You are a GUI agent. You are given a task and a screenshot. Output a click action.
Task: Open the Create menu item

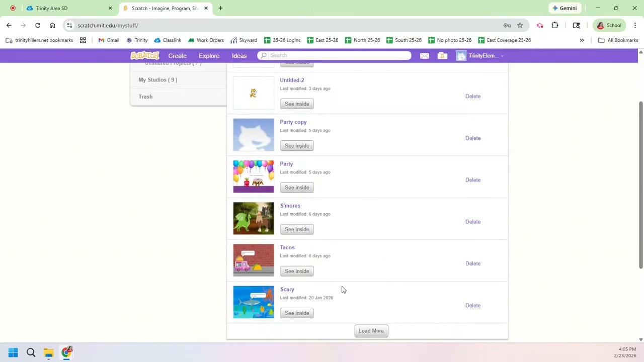pos(178,56)
